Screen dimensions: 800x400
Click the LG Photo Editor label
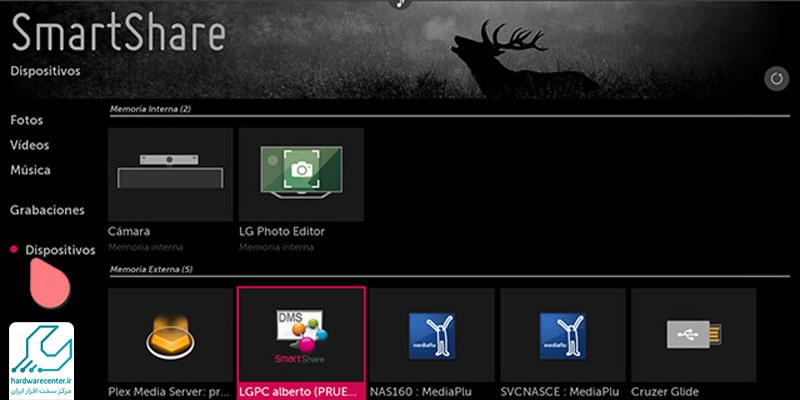[x=282, y=231]
